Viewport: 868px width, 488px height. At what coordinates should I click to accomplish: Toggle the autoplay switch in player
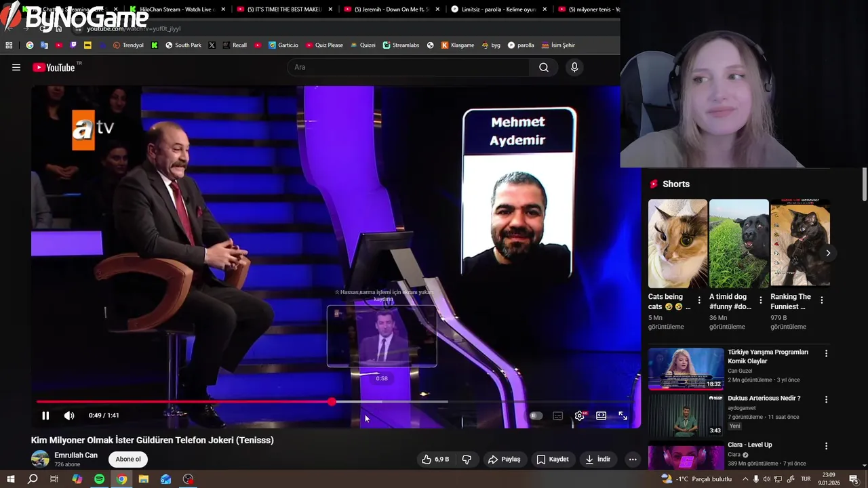[x=536, y=415]
